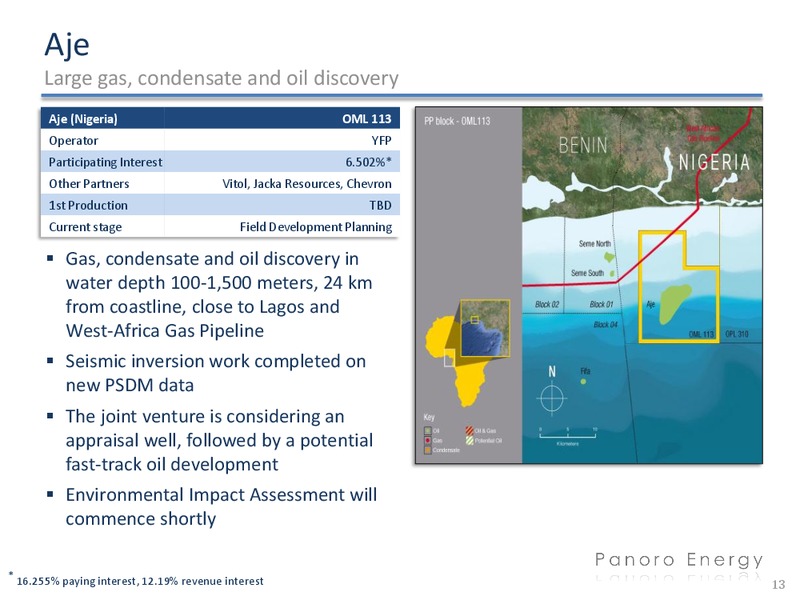
Task: Click the 'TBD' value
Action: coord(381,206)
